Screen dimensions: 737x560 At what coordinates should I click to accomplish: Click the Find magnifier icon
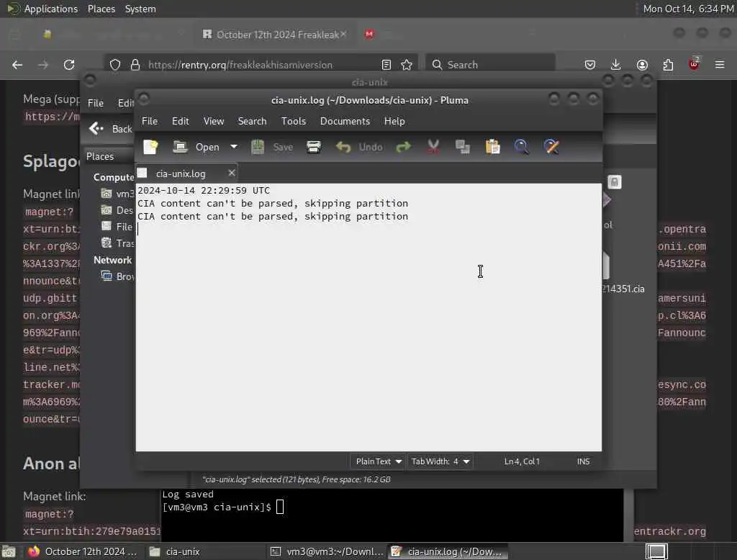click(x=521, y=147)
